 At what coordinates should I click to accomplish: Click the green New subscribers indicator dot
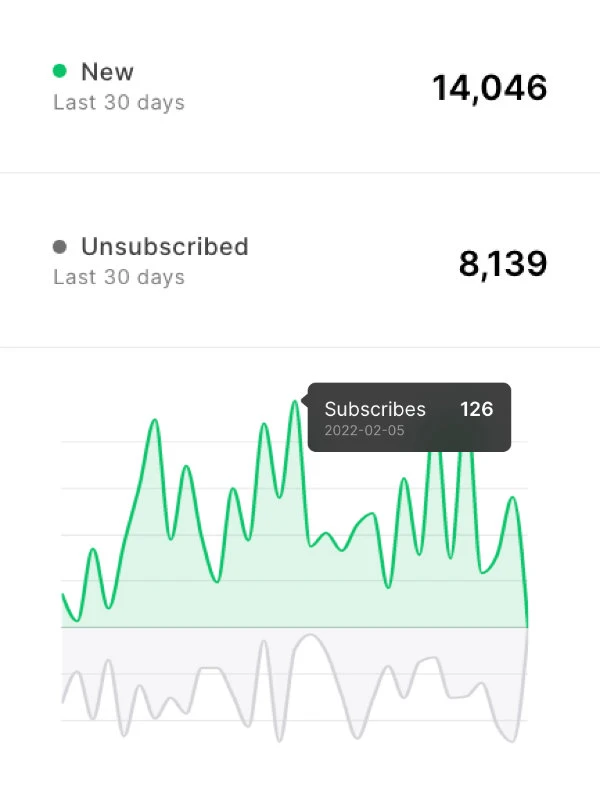[x=60, y=71]
